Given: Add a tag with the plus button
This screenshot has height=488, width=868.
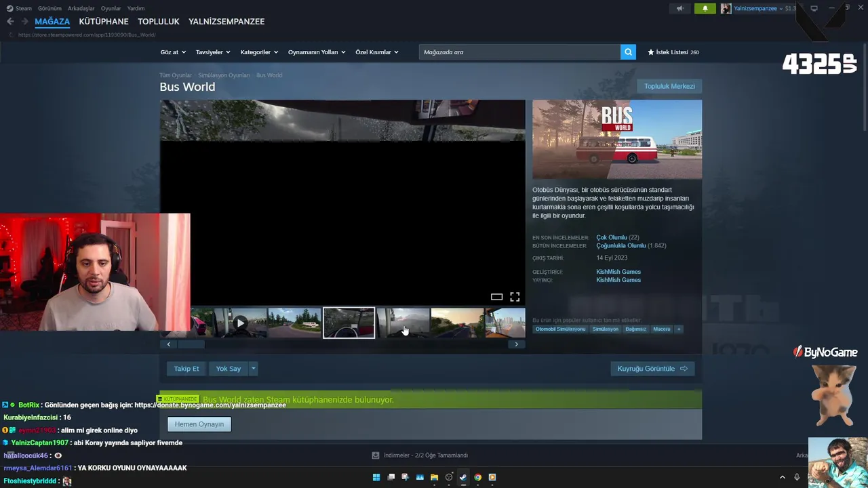Looking at the screenshot, I should click(x=678, y=329).
